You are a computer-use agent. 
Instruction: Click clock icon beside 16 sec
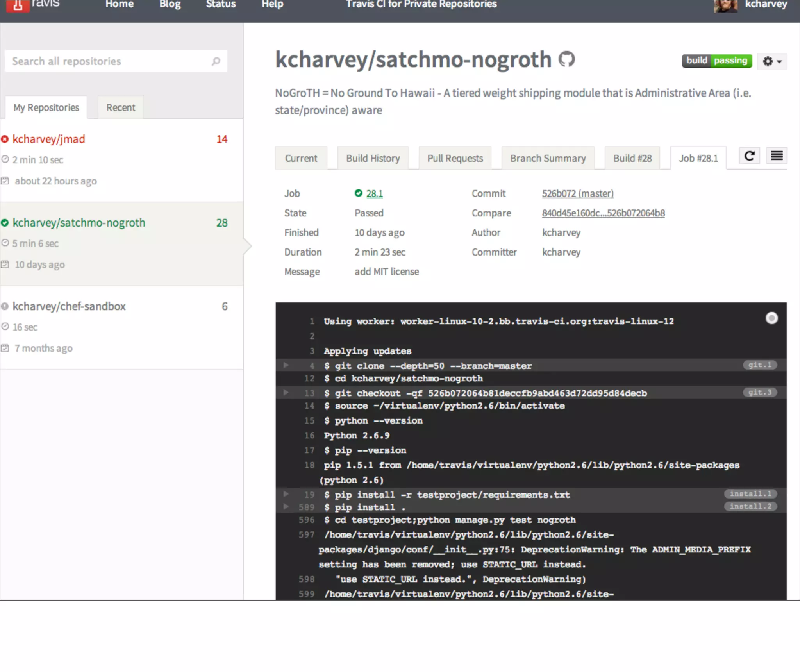[x=5, y=327]
